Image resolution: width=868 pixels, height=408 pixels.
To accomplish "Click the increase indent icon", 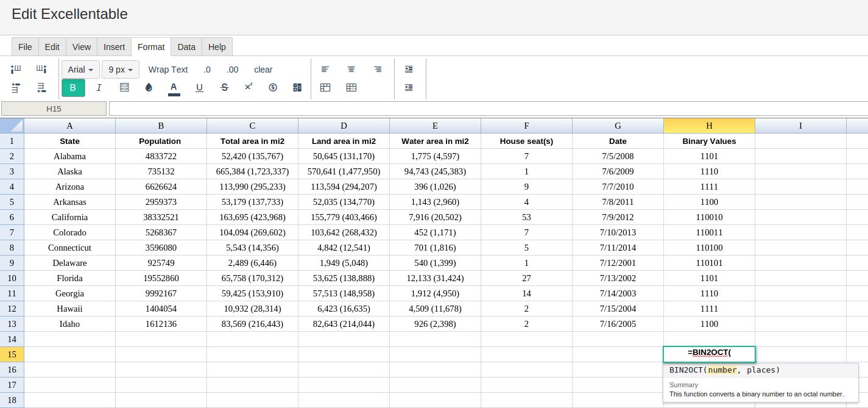I will (x=409, y=70).
